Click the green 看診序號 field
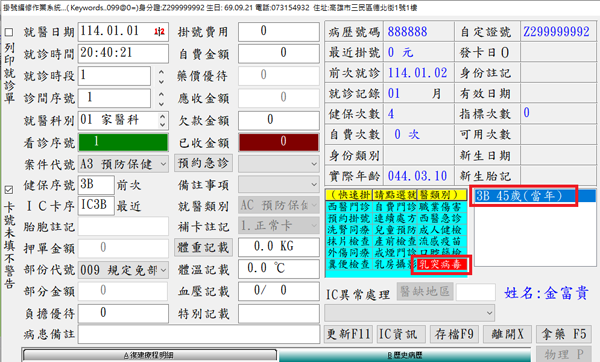The image size is (600, 362). (123, 142)
